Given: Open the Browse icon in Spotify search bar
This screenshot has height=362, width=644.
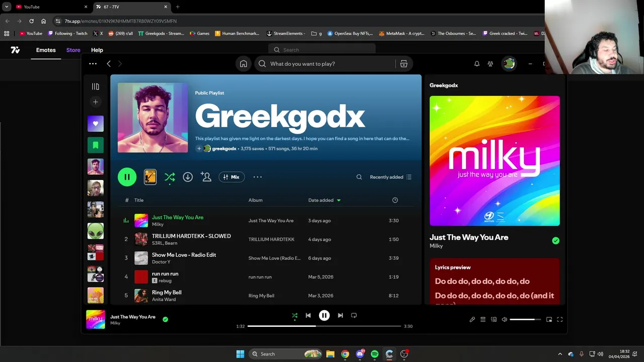Looking at the screenshot, I should [404, 64].
